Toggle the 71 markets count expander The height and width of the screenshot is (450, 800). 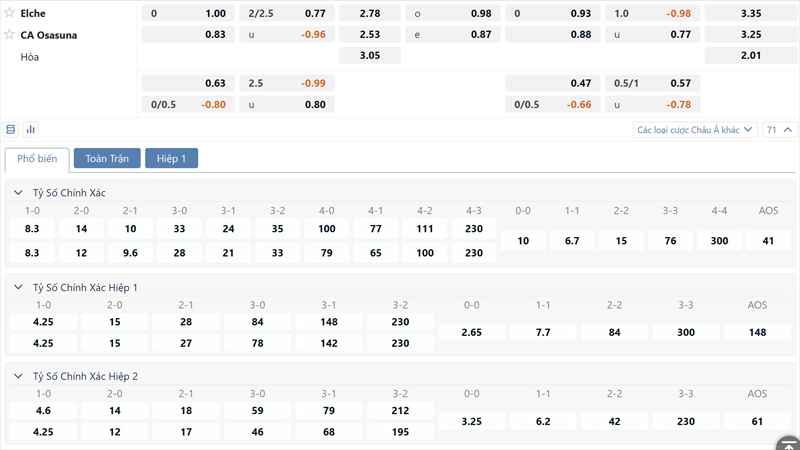coord(779,130)
